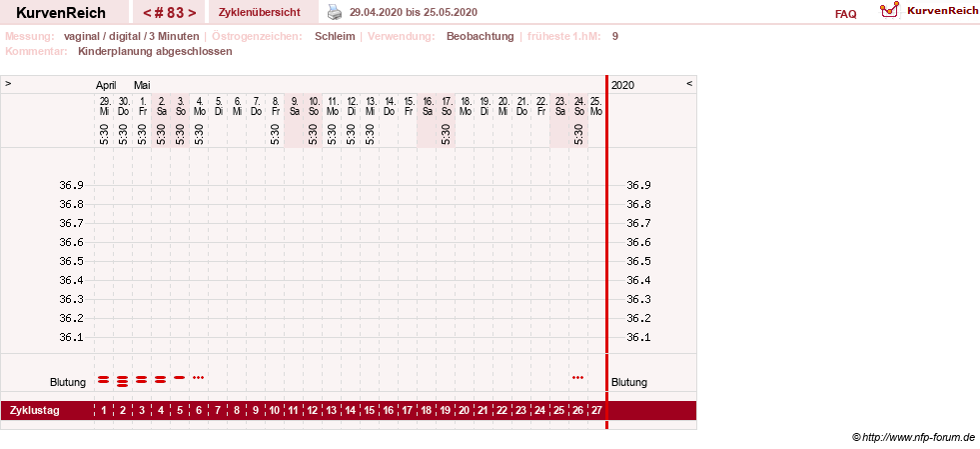Open the FAQ link
Image resolution: width=980 pixels, height=449 pixels.
click(x=845, y=14)
